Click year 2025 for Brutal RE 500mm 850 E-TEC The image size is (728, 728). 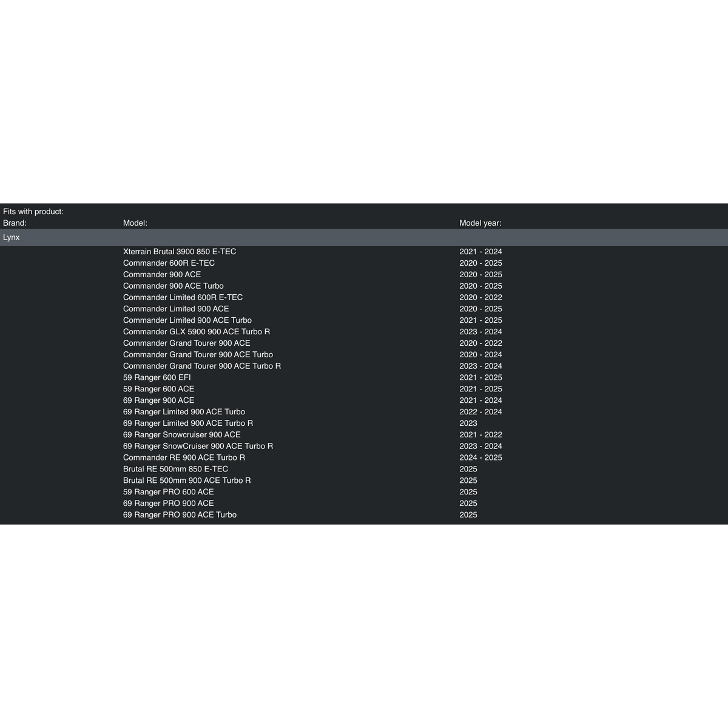(468, 469)
